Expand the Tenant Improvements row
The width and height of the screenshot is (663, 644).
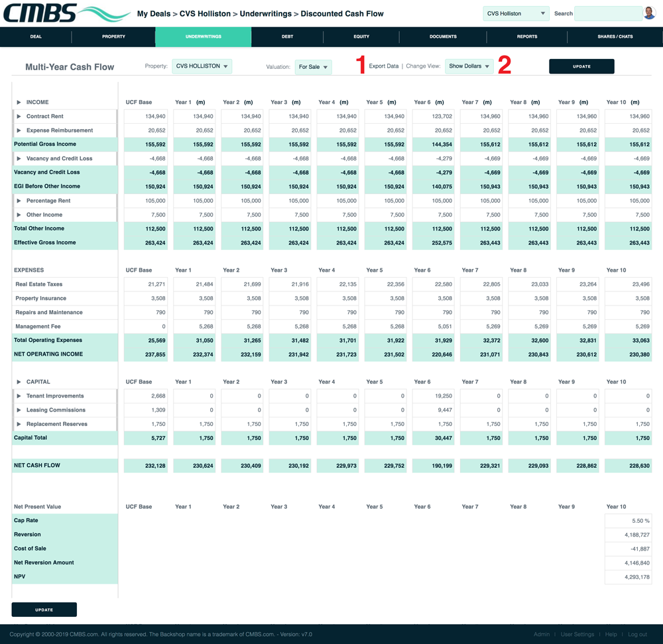tap(19, 396)
